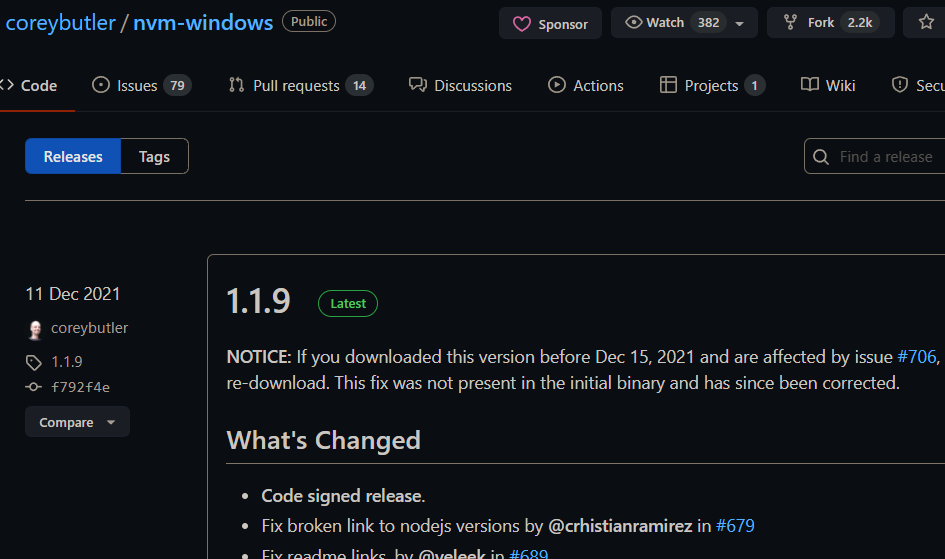The height and width of the screenshot is (559, 945).
Task: Click the commit icon beside f792f4e
Action: [34, 387]
